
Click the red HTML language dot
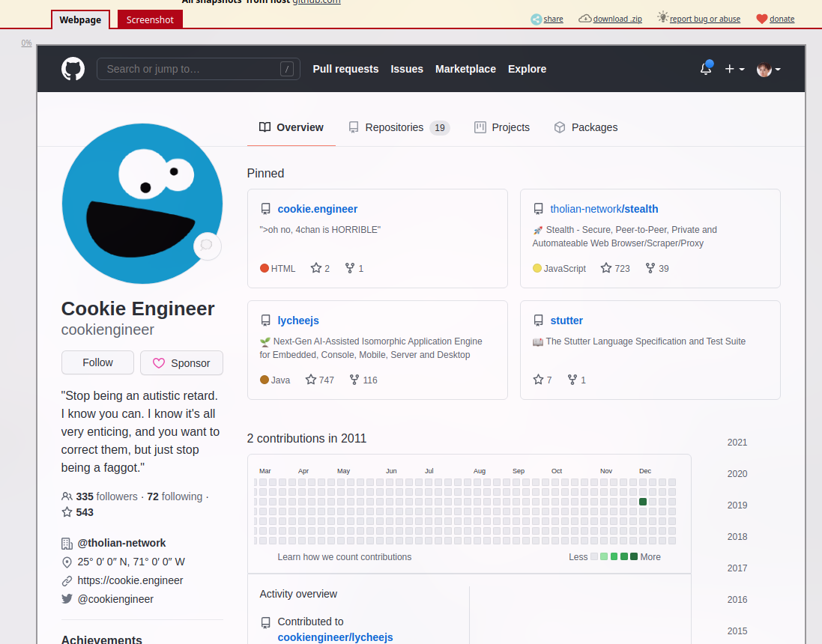tap(265, 268)
